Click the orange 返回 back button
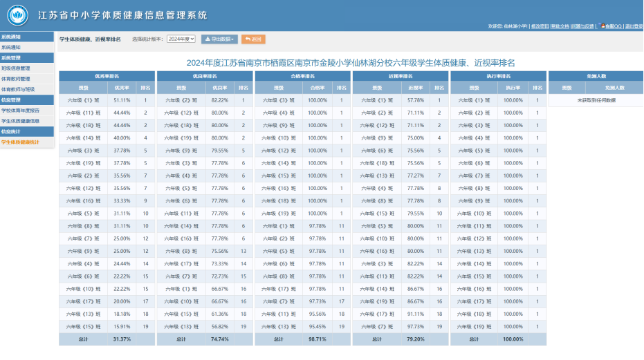 coord(253,39)
